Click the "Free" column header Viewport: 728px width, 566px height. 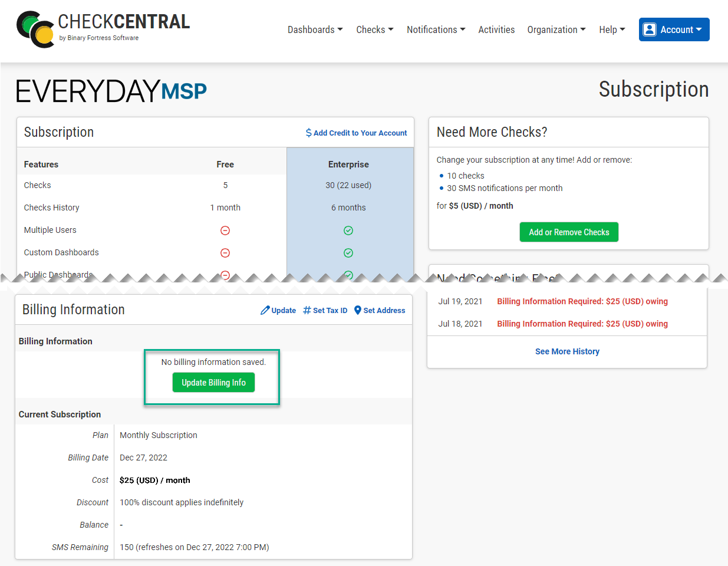[x=225, y=164]
